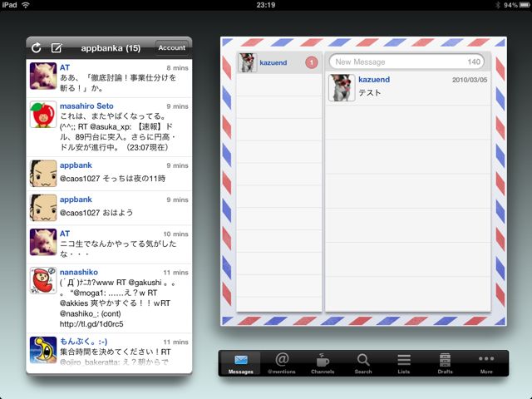The width and height of the screenshot is (532, 399).
Task: Tap kazuend avatar in conversation list
Action: [x=248, y=63]
